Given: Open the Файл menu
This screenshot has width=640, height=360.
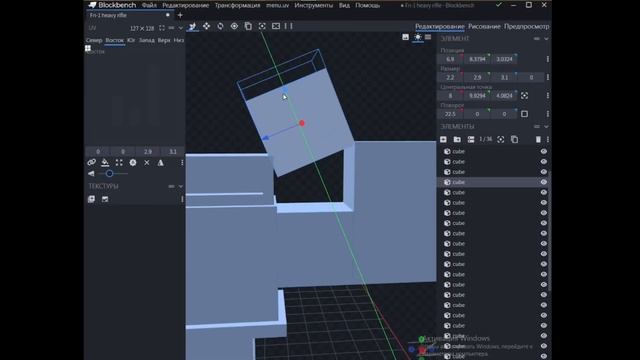Looking at the screenshot, I should pyautogui.click(x=149, y=5).
